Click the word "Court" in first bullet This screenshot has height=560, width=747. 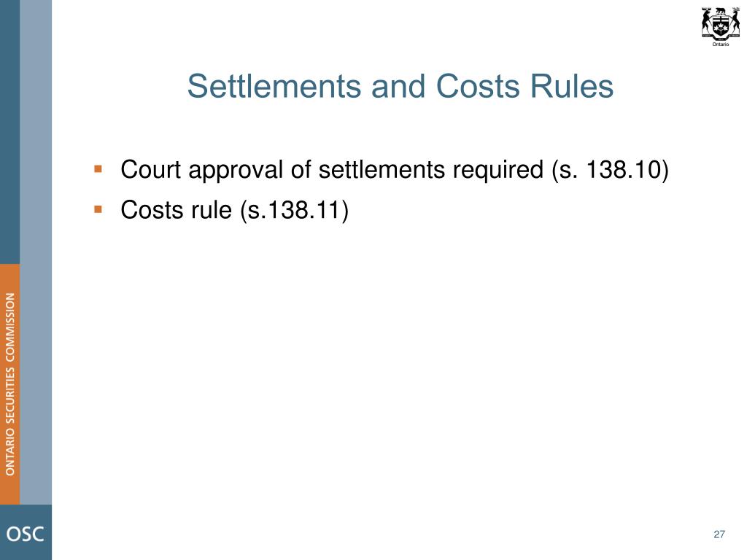(x=150, y=169)
